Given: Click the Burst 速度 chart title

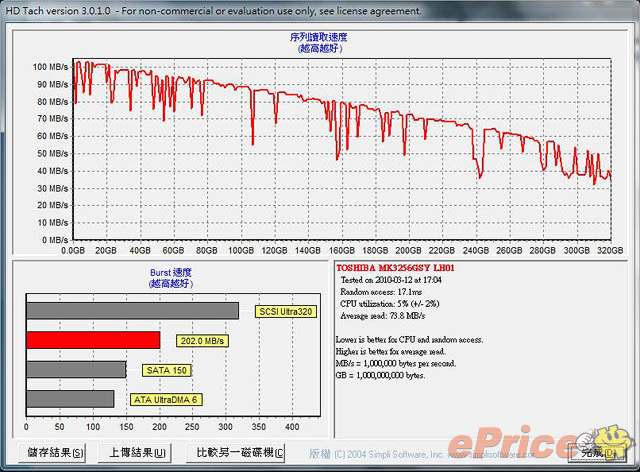Looking at the screenshot, I should pyautogui.click(x=171, y=272).
